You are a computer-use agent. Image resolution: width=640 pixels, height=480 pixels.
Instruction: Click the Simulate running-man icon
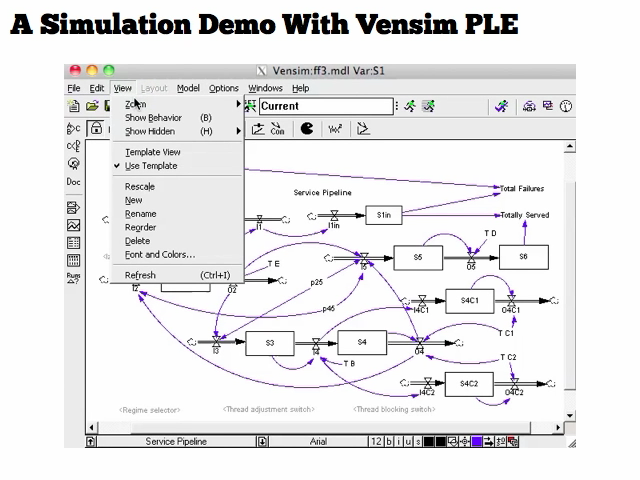click(410, 106)
